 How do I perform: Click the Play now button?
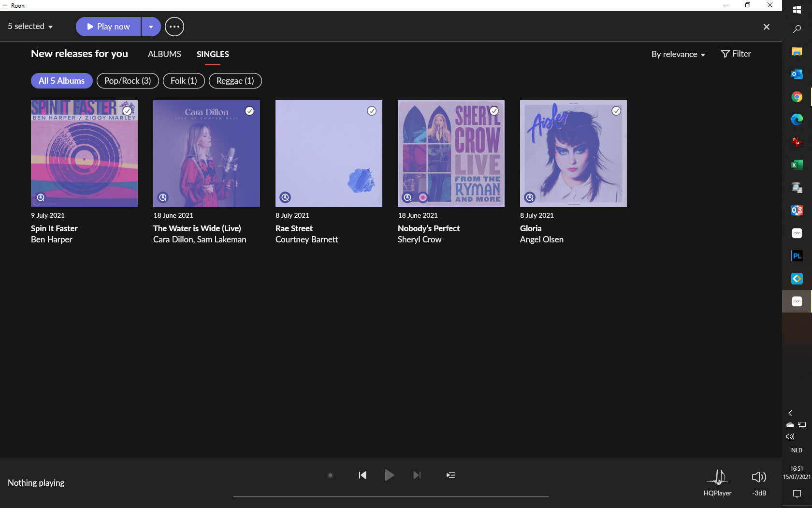pos(108,27)
